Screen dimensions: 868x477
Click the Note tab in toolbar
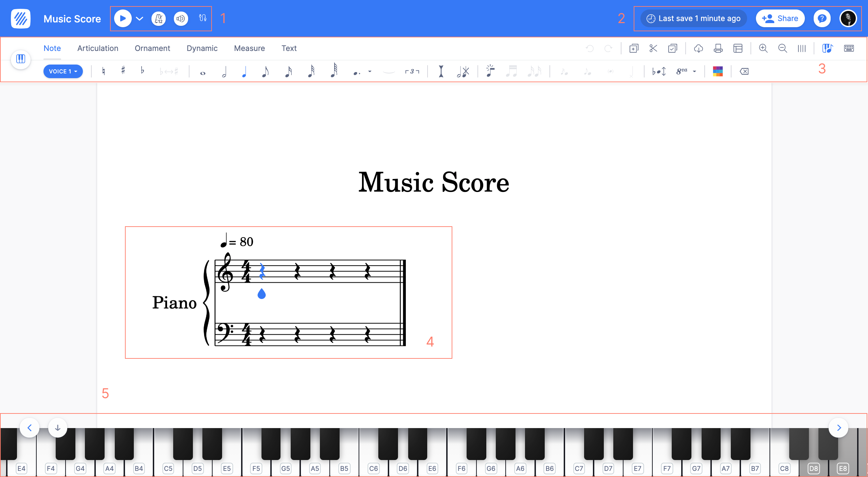click(52, 48)
